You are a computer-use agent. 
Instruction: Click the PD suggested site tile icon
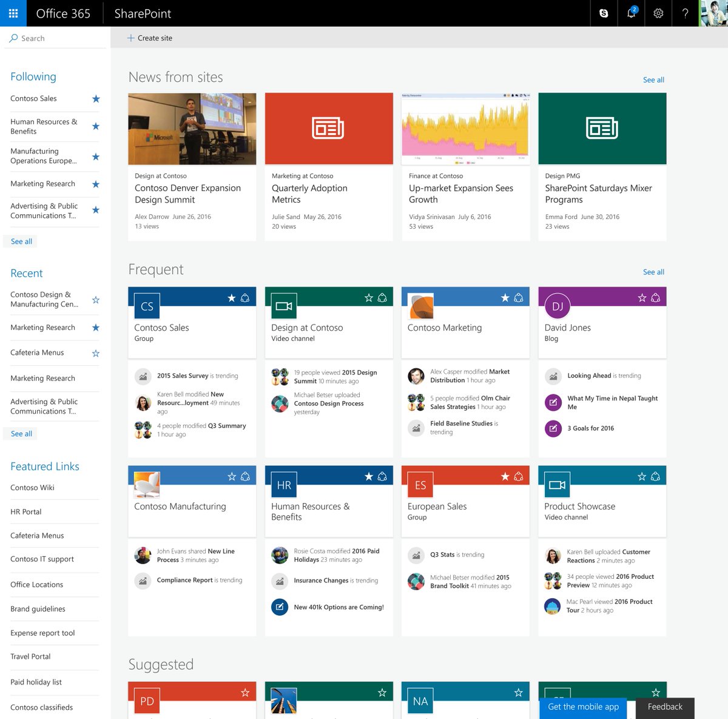[x=147, y=701]
